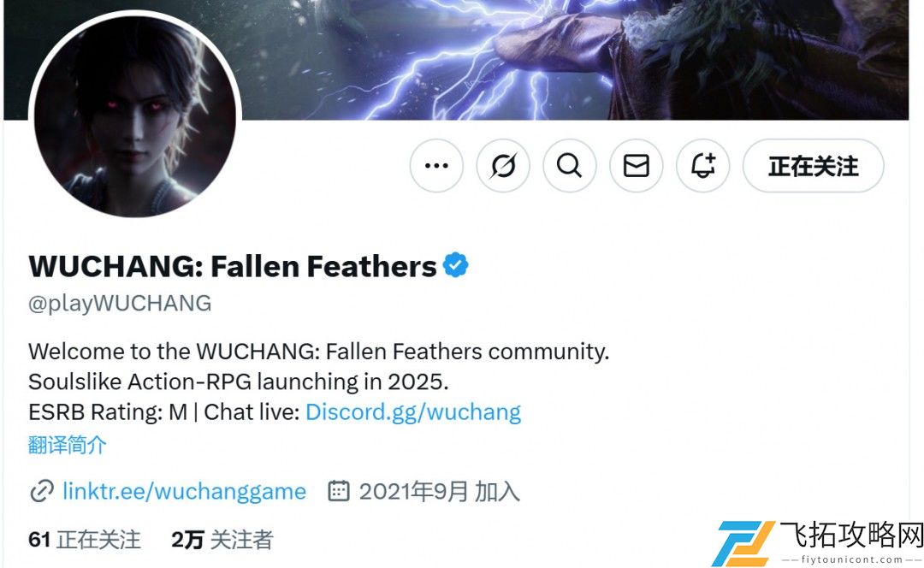Click 翻译简介 to translate the bio
Screen dimensions: 924x568
click(68, 445)
